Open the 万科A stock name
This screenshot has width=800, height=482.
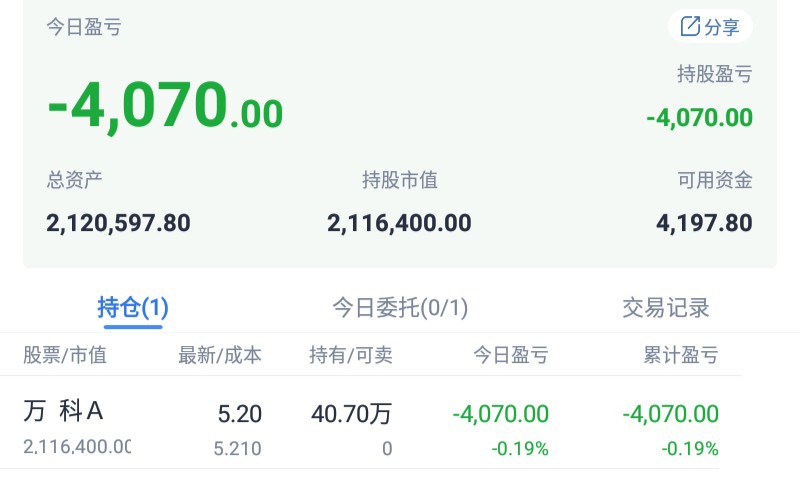click(64, 411)
